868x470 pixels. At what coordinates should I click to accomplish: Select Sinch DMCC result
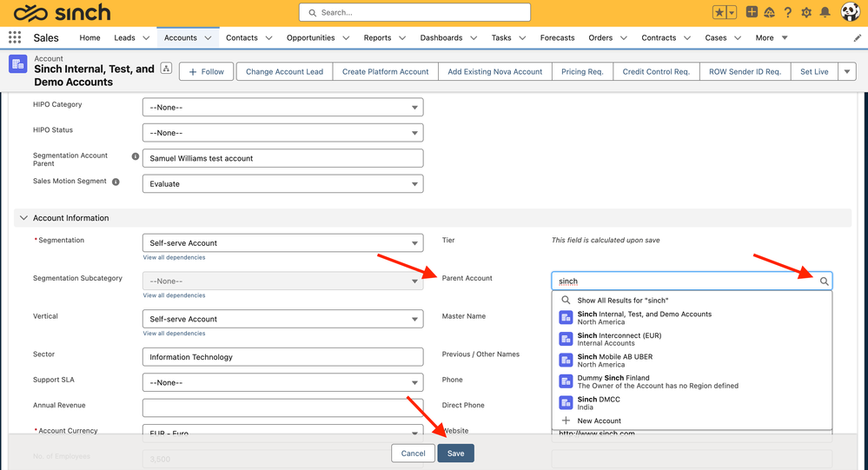[x=692, y=403]
